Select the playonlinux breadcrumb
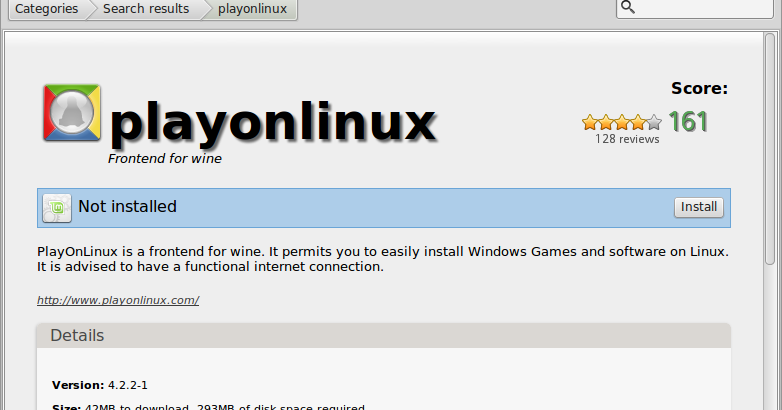This screenshot has height=410, width=782. pyautogui.click(x=252, y=9)
